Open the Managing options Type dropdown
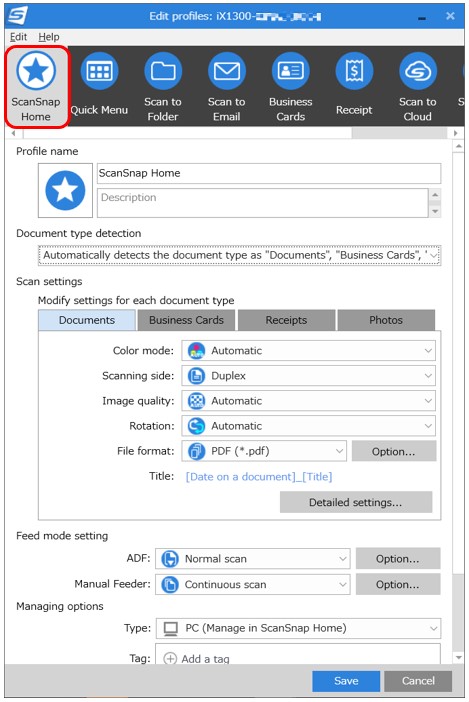Viewport: 469px width, 702px height. 298,628
